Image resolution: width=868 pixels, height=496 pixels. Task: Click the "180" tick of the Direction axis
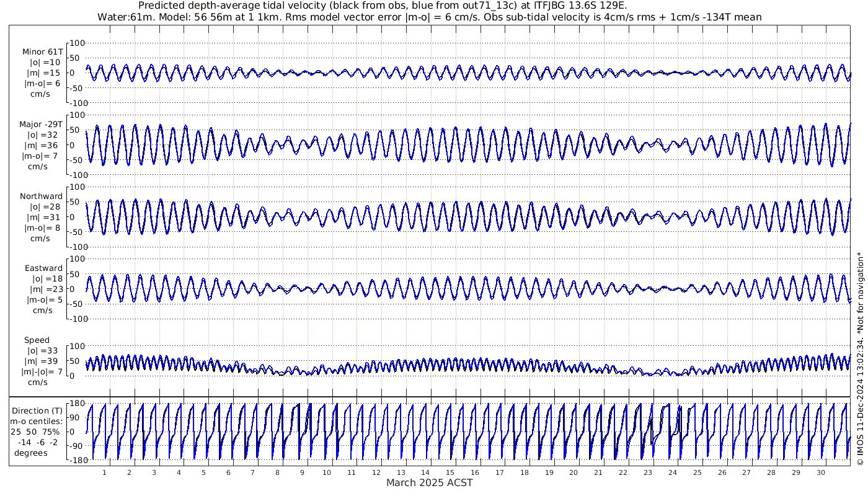pyautogui.click(x=76, y=404)
